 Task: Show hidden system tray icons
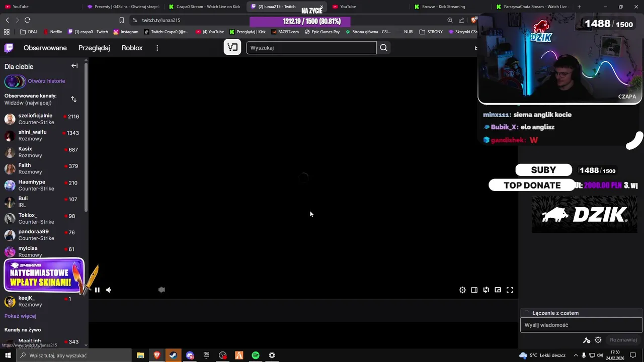pos(576,355)
